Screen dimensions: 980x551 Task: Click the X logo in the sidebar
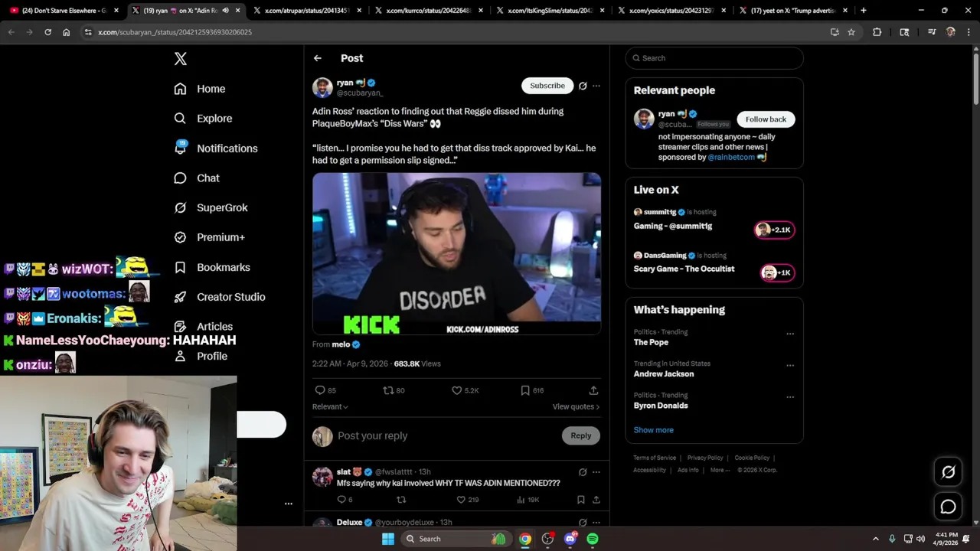[180, 59]
